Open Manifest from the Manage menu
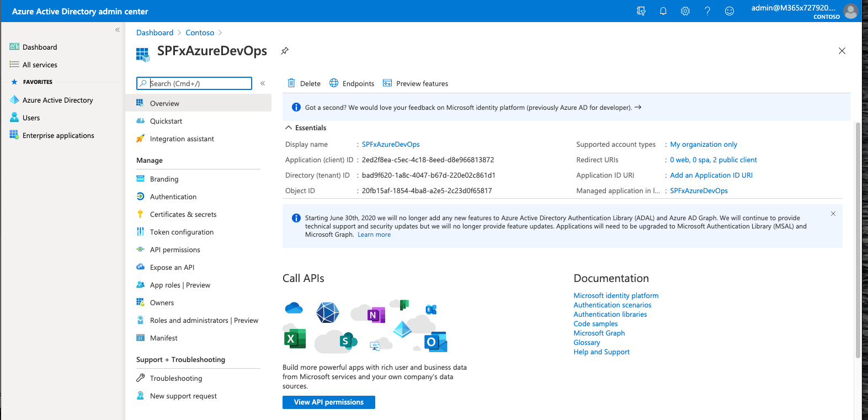The image size is (868, 420). click(x=164, y=338)
